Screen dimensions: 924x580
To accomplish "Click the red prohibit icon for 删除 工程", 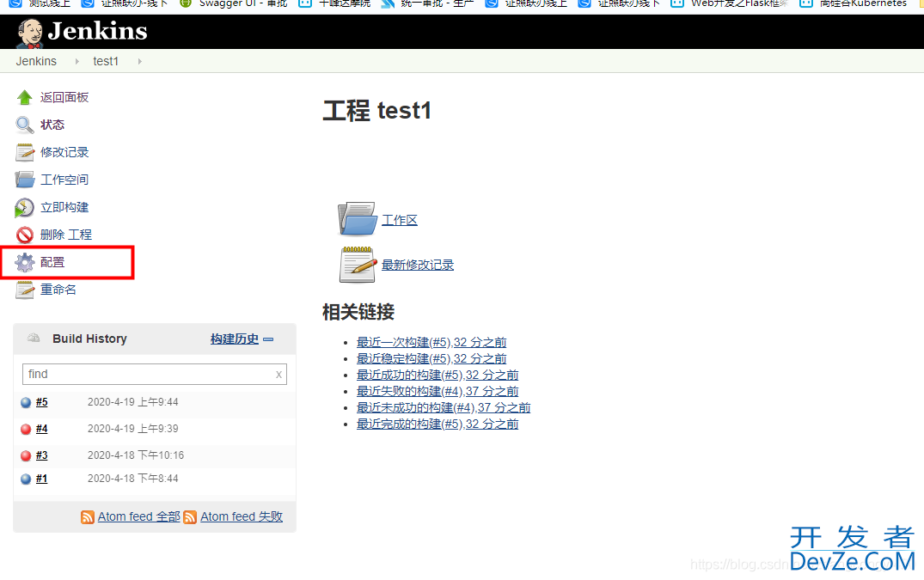I will 25,235.
